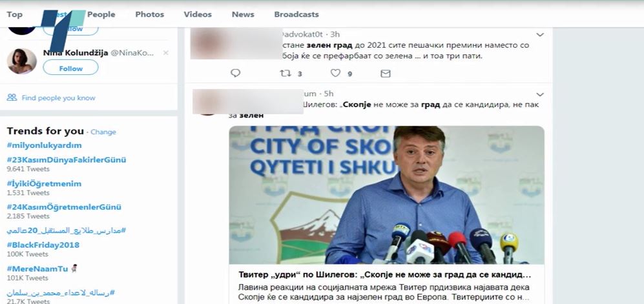644x304 pixels.
Task: Open the #BlackFriday2018 trend
Action: tap(43, 245)
